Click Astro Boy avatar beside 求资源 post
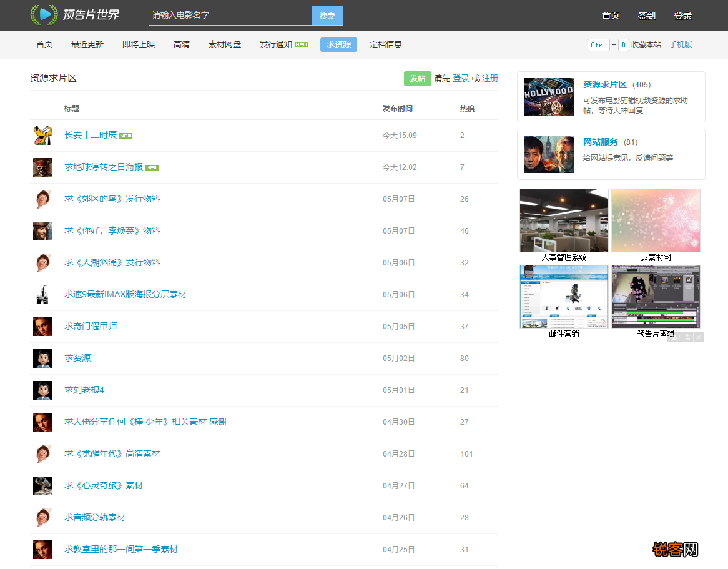Screen dimensions: 728x569 pos(42,358)
